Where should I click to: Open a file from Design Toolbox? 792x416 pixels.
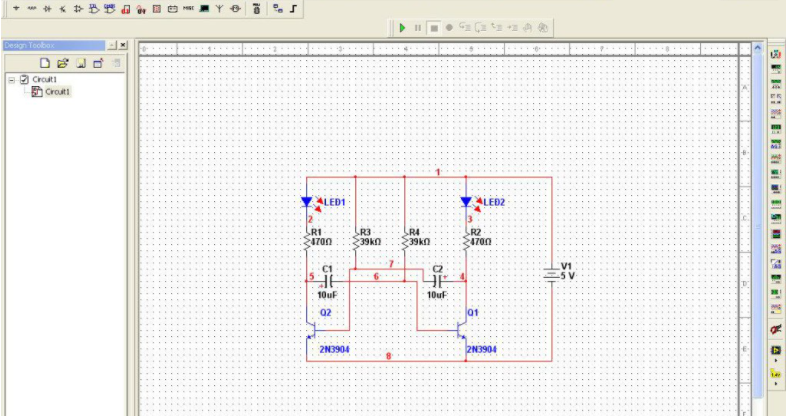63,63
